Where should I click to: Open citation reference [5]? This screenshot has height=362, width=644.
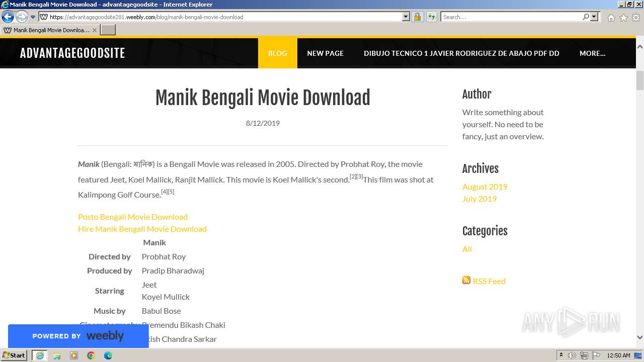tap(171, 192)
